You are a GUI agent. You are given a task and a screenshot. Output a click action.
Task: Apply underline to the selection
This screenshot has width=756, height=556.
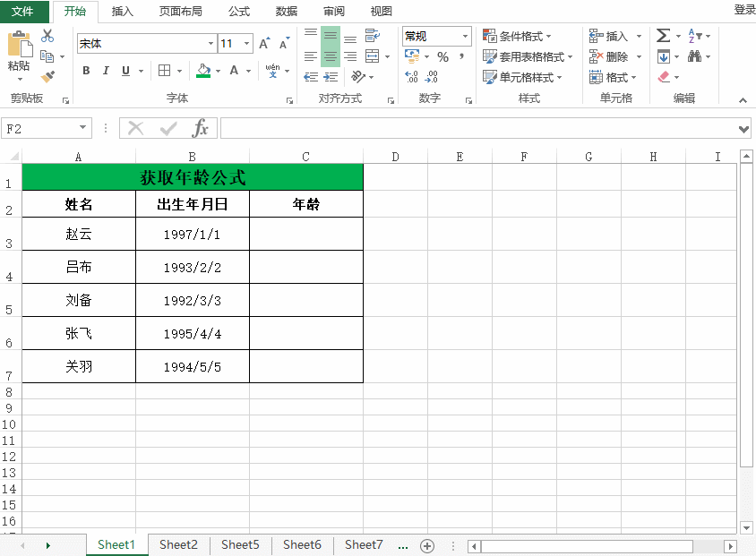tap(125, 70)
